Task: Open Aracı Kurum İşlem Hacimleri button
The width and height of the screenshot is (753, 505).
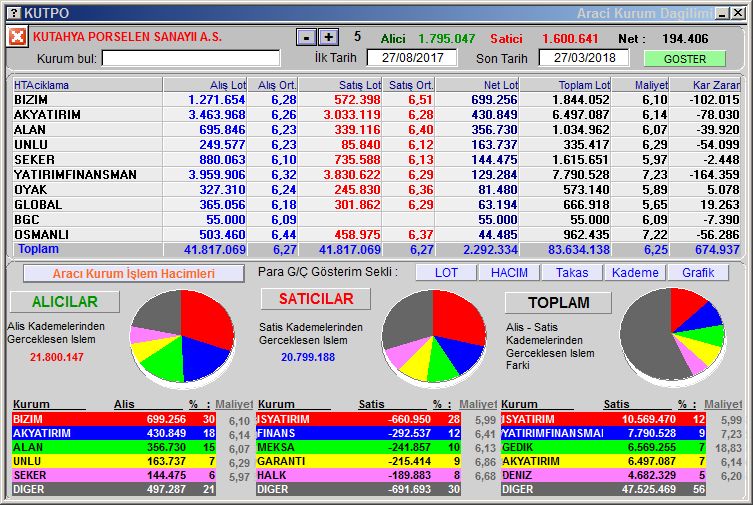Action: click(134, 274)
